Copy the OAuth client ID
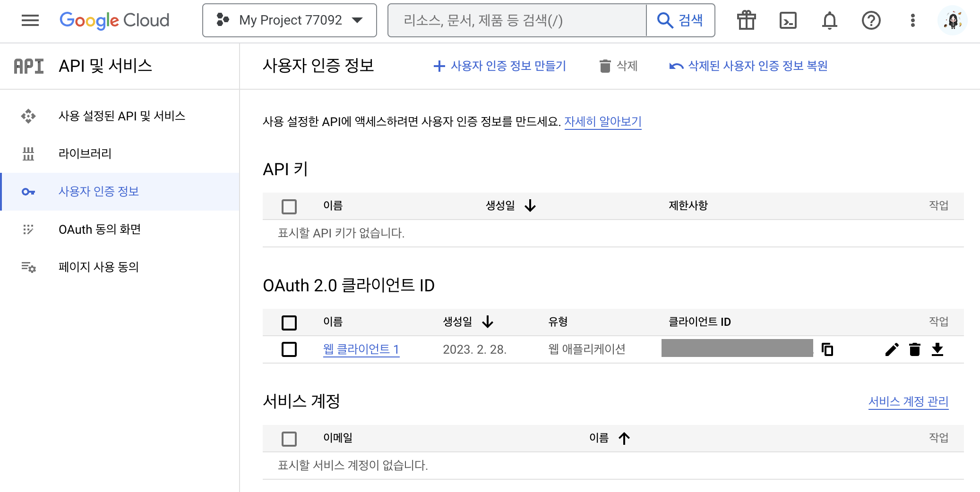980x492 pixels. (827, 349)
